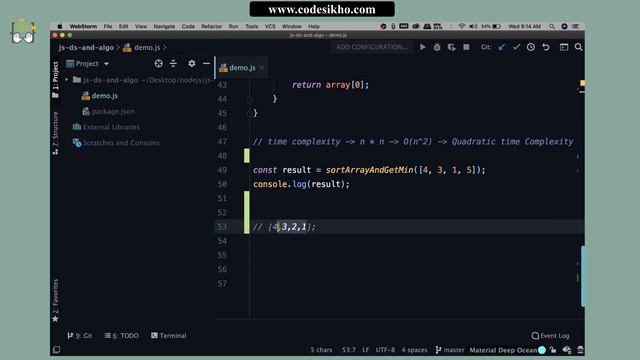Select External Libraries node
Viewport: 640px width, 360px height.
point(106,127)
